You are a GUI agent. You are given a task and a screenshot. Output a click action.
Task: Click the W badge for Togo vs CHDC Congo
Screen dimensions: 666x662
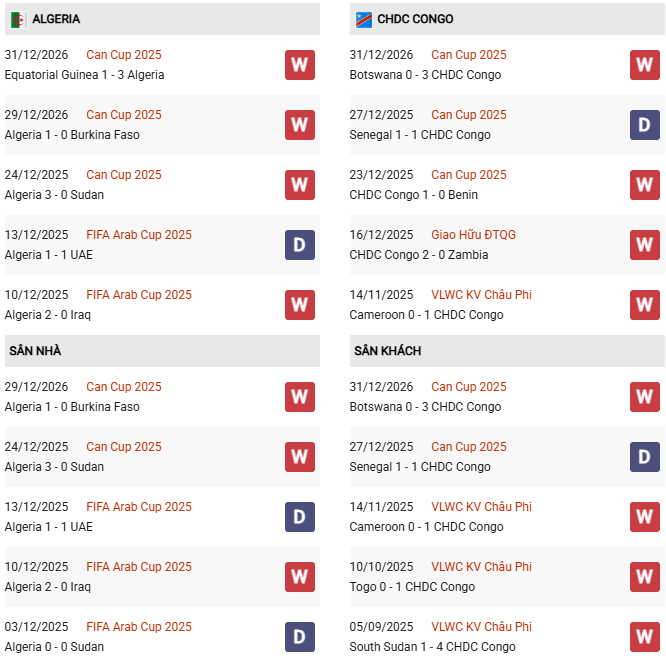(x=644, y=577)
